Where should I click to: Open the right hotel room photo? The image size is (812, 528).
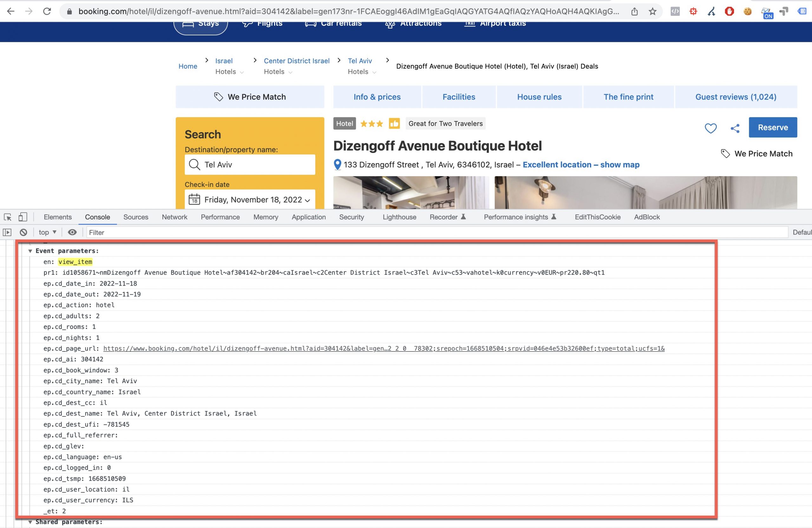click(645, 193)
